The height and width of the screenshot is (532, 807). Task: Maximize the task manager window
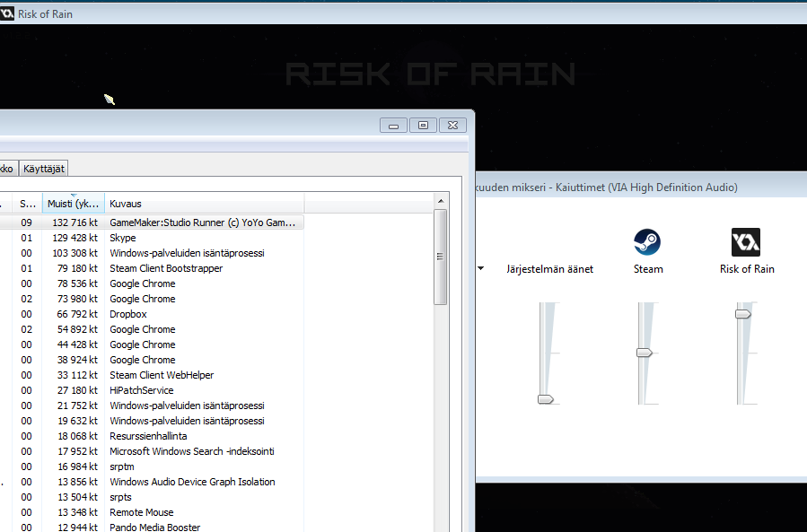coord(423,125)
